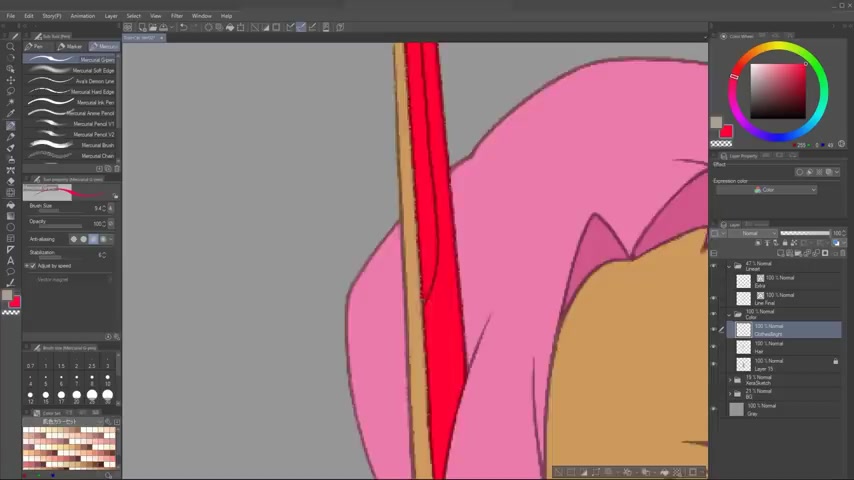Viewport: 854px width, 480px height.
Task: Select the Clothes layer thumbnail
Action: coord(743,330)
